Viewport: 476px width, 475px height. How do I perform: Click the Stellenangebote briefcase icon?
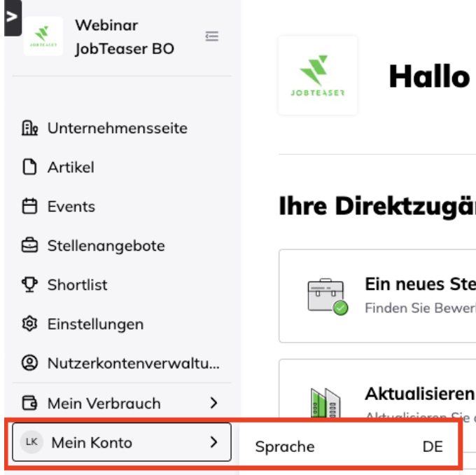(29, 246)
